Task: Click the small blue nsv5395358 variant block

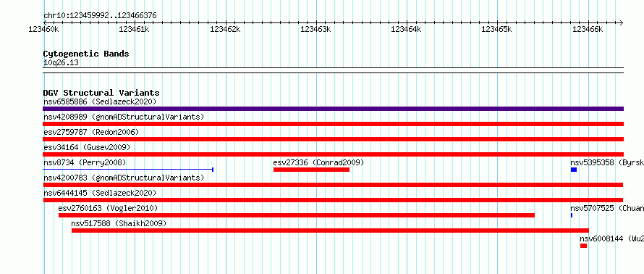Action: point(574,170)
